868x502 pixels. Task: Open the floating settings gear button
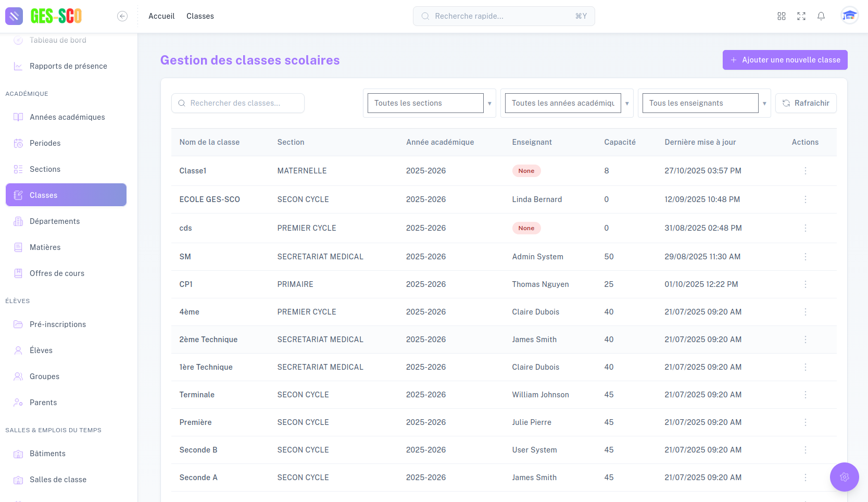click(845, 477)
